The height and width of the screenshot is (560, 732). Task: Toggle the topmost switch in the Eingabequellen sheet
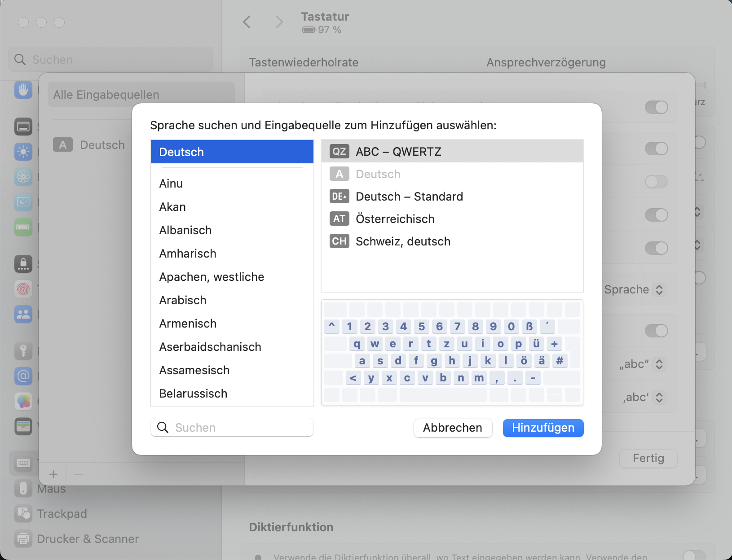click(x=657, y=107)
